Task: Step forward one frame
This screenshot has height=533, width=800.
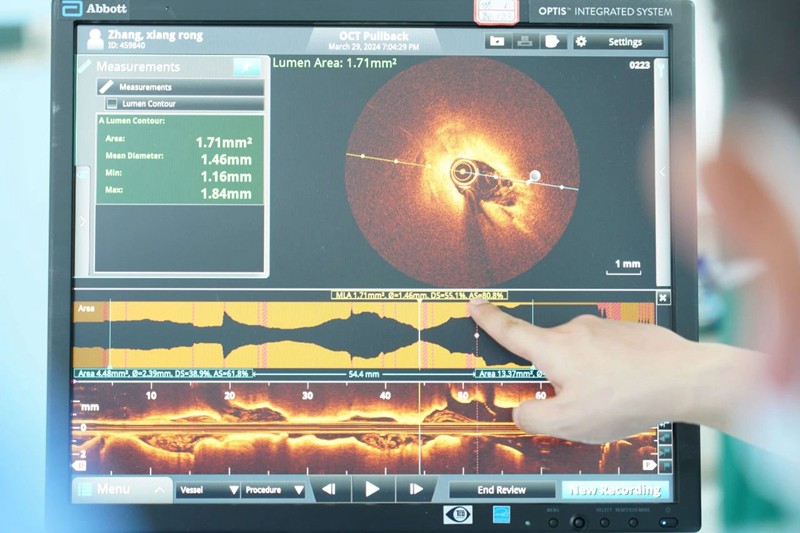Action: click(x=415, y=489)
